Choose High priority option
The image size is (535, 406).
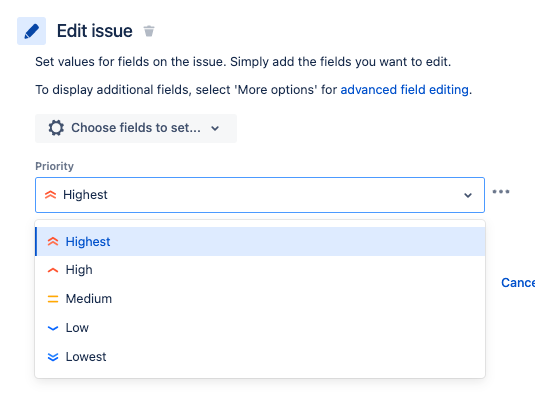tap(260, 270)
